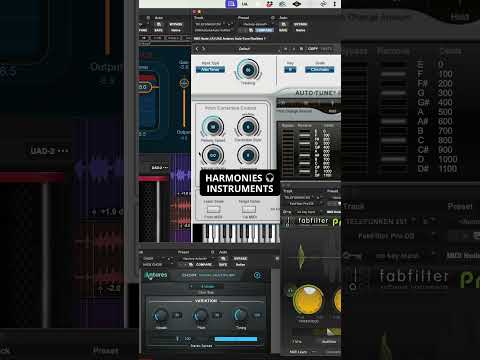Toggle Learn Scale From MIDI button
Screen dimensions: 480x360
point(214,209)
